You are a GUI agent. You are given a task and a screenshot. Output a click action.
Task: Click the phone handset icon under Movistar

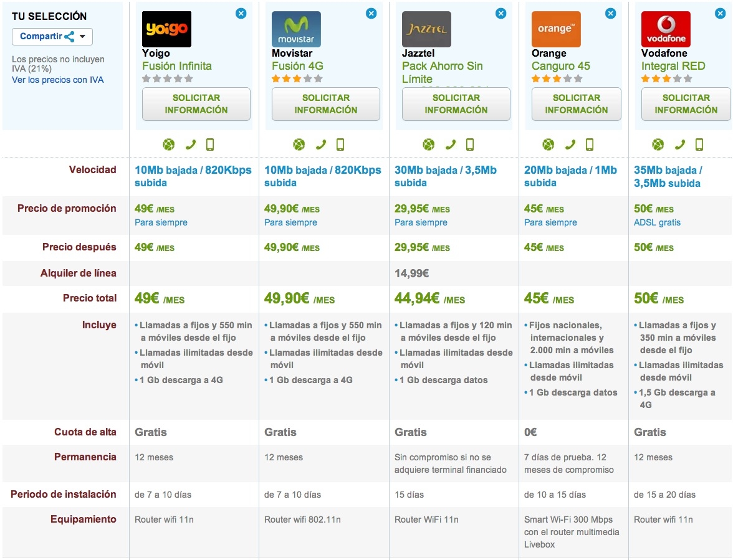tap(320, 145)
